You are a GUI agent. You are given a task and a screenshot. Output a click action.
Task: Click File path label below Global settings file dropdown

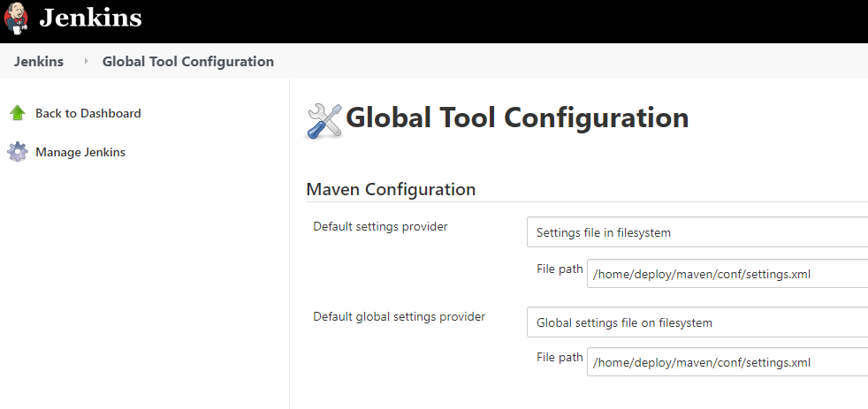pos(560,357)
